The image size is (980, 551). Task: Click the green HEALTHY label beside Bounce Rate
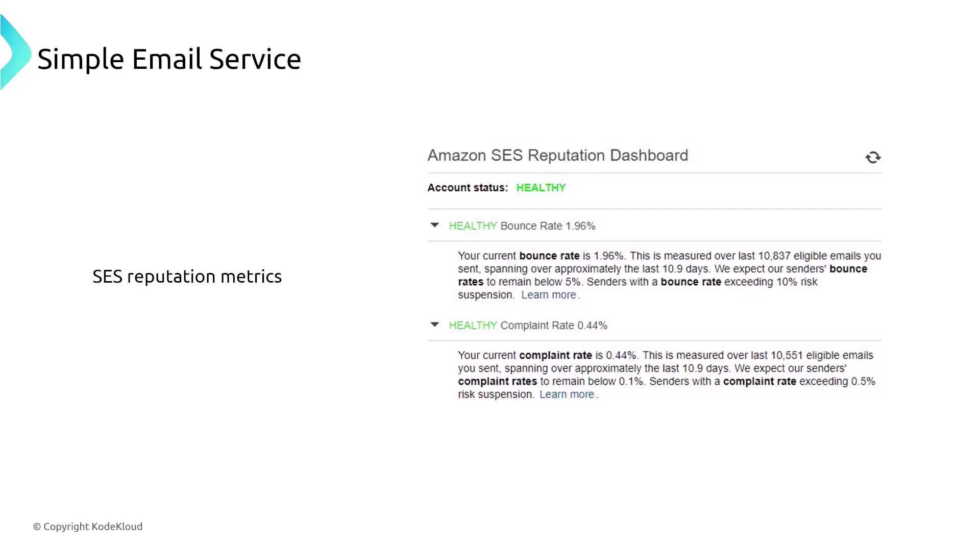tap(473, 226)
